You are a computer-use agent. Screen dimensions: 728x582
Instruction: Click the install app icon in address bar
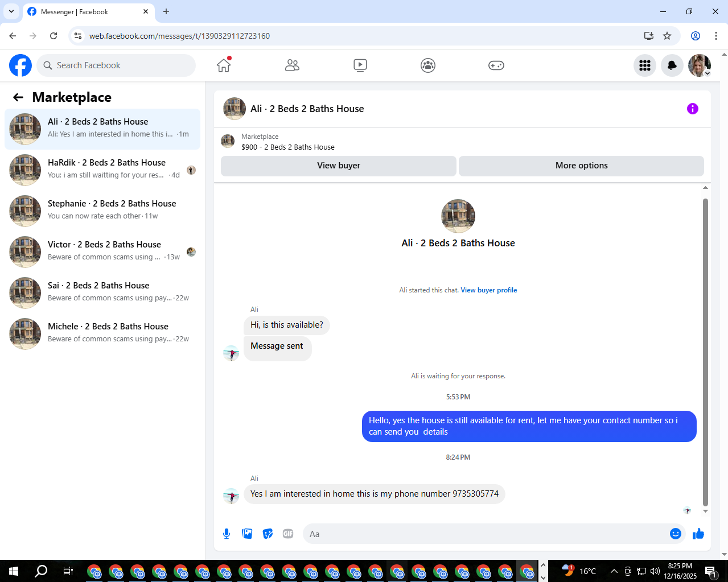pyautogui.click(x=648, y=36)
